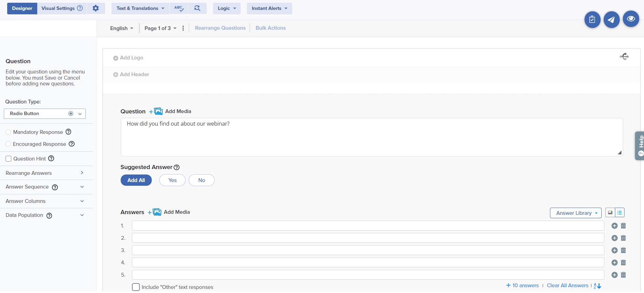Image resolution: width=644 pixels, height=293 pixels.
Task: Open the Question Type dropdown
Action: [44, 114]
